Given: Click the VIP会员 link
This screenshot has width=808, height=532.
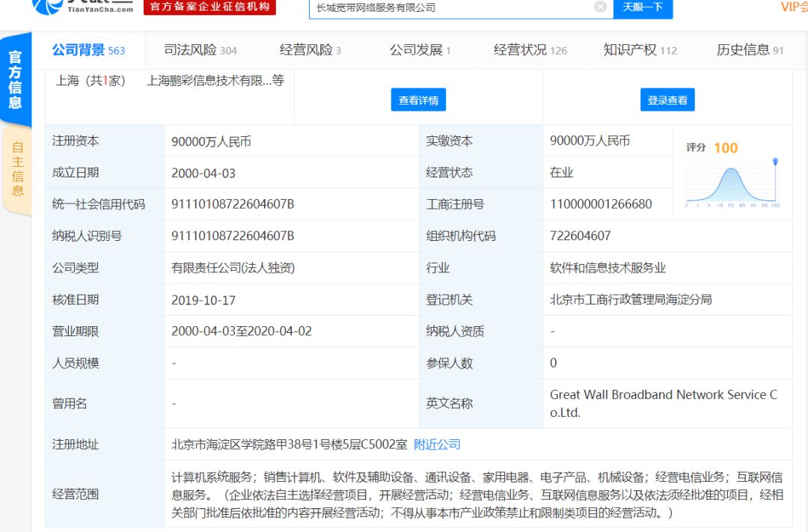Looking at the screenshot, I should coord(794,7).
